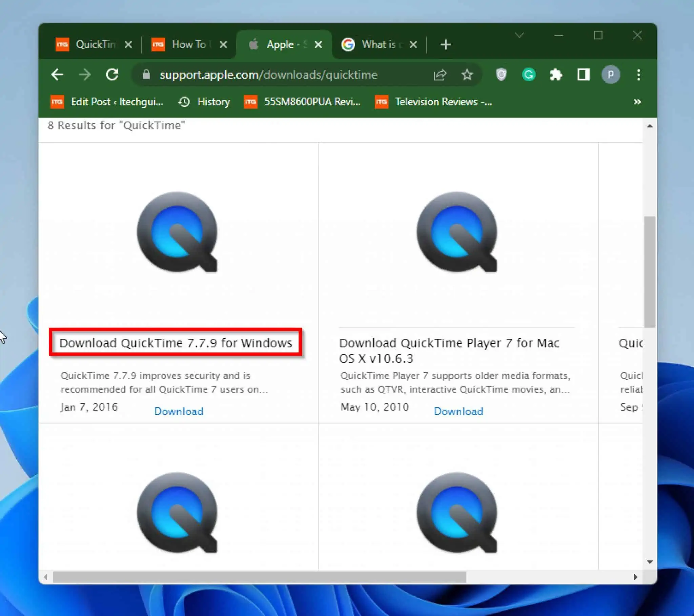Click the QuickTime Player 7 supports older description
Screen dimensions: 694x616
(455, 382)
